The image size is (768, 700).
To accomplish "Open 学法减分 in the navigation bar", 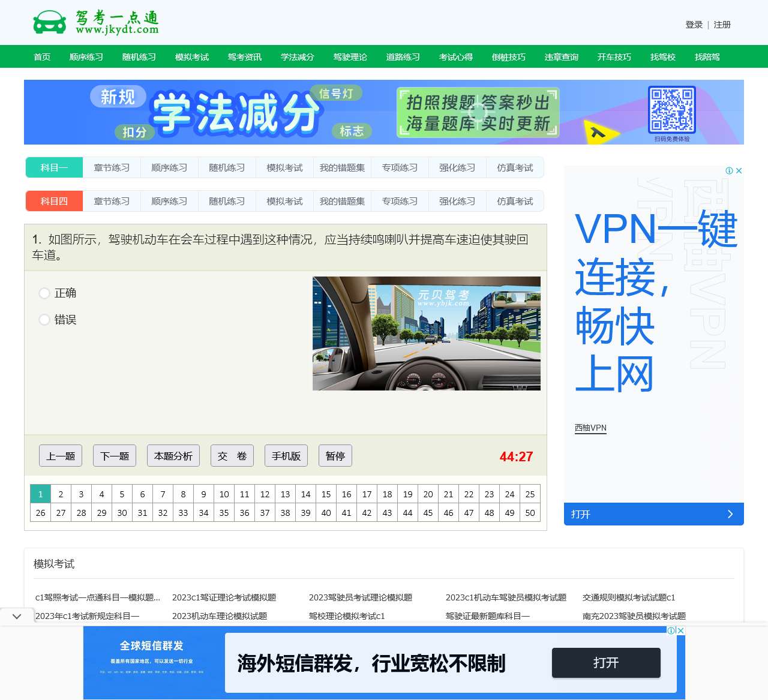I will [x=296, y=56].
